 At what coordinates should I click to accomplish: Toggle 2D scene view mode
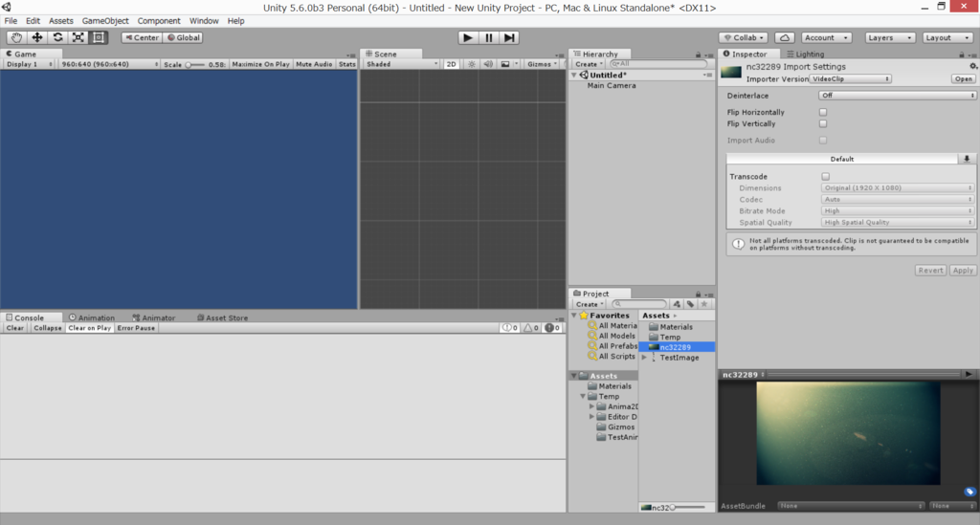coord(451,64)
